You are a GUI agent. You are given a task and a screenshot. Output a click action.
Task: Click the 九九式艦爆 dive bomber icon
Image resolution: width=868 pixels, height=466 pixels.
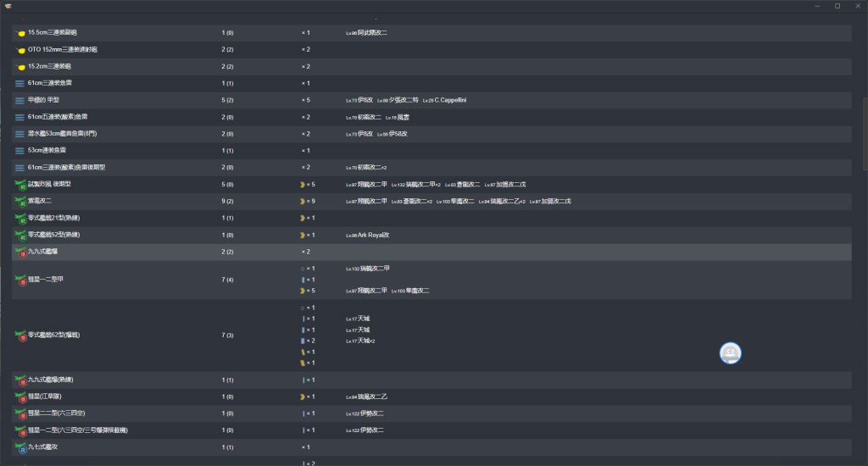(x=20, y=252)
